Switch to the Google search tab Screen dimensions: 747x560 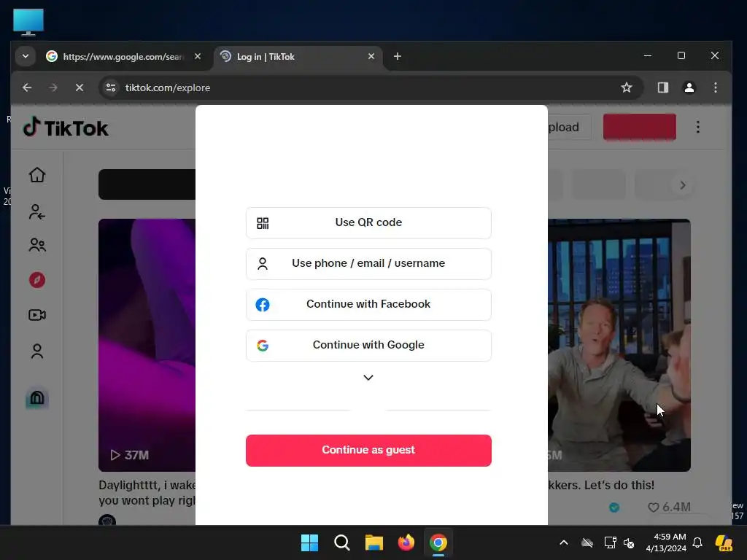click(x=123, y=57)
